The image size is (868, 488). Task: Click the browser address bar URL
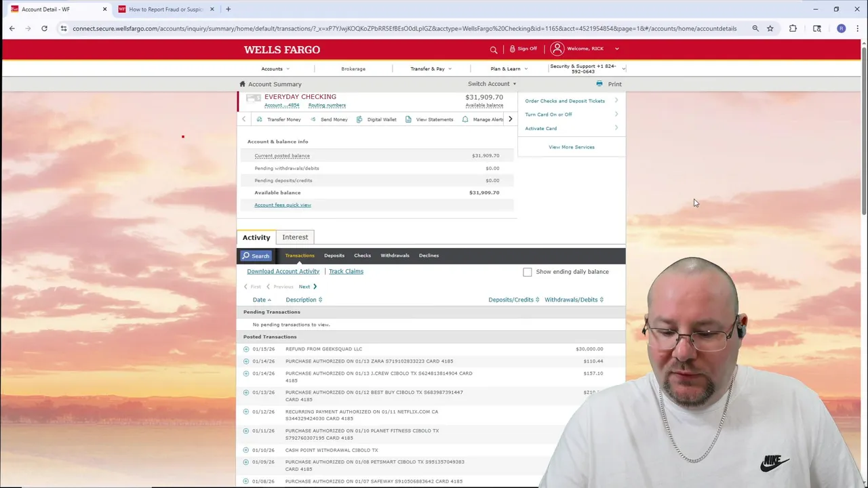tap(404, 28)
